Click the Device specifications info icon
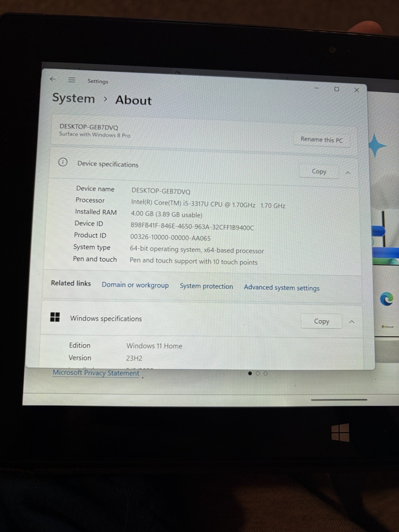The height and width of the screenshot is (532, 399). click(63, 162)
